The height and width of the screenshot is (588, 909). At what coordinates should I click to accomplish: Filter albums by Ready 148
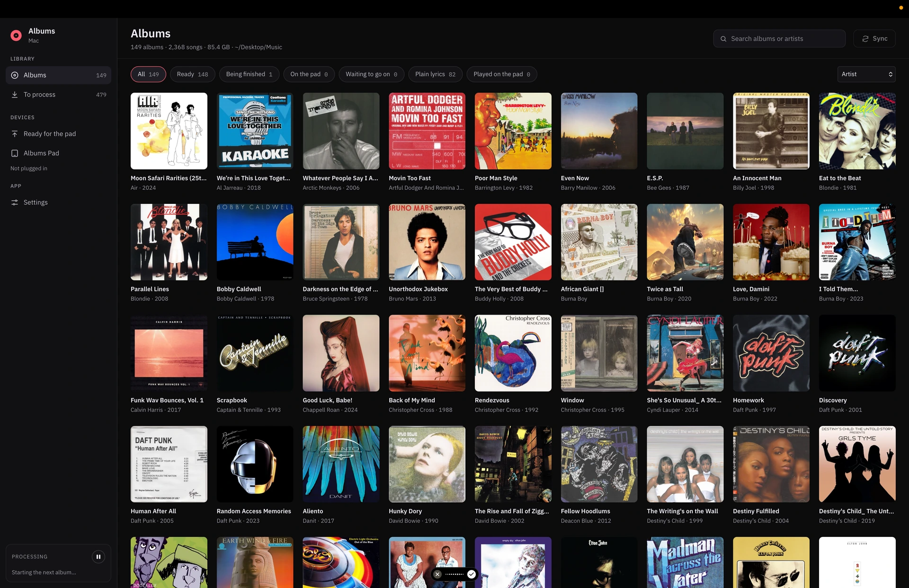tap(192, 74)
